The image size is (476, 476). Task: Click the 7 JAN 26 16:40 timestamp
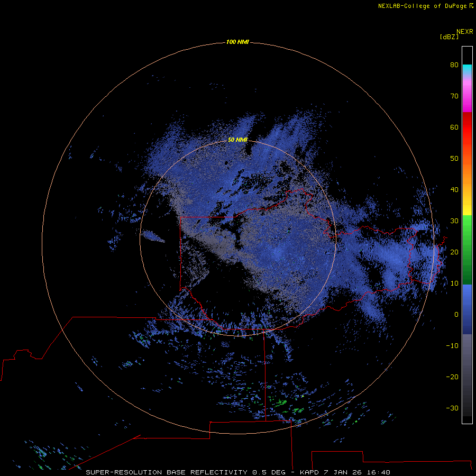point(357,472)
